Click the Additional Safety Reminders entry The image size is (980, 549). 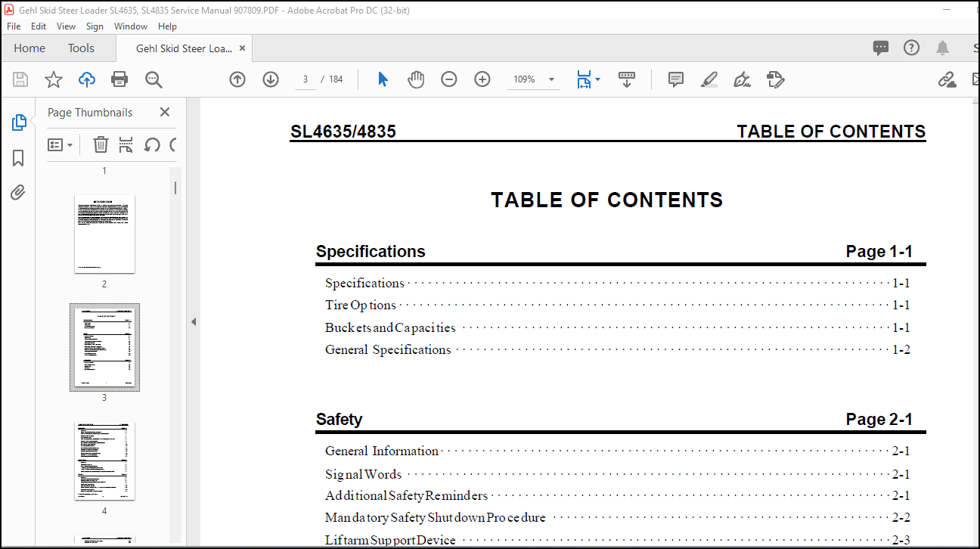406,496
